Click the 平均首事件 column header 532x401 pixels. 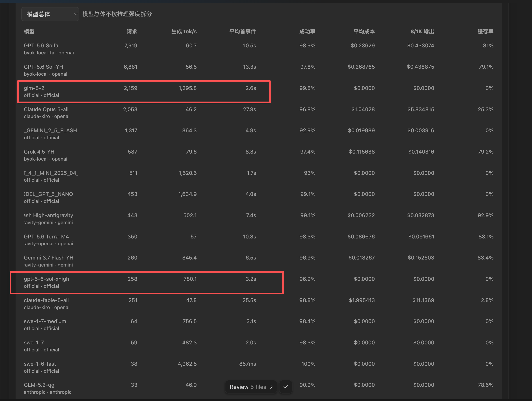242,32
